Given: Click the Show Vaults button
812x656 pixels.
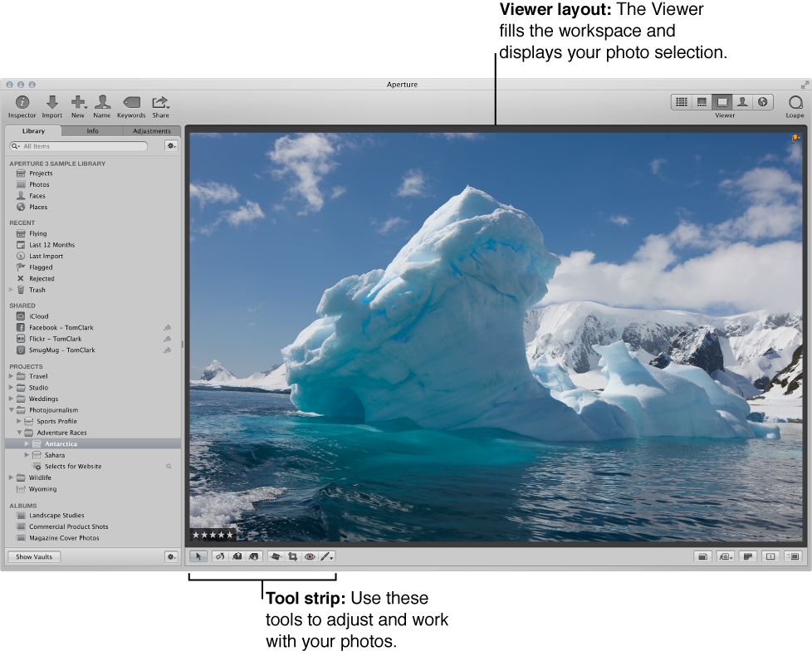Looking at the screenshot, I should (x=32, y=556).
